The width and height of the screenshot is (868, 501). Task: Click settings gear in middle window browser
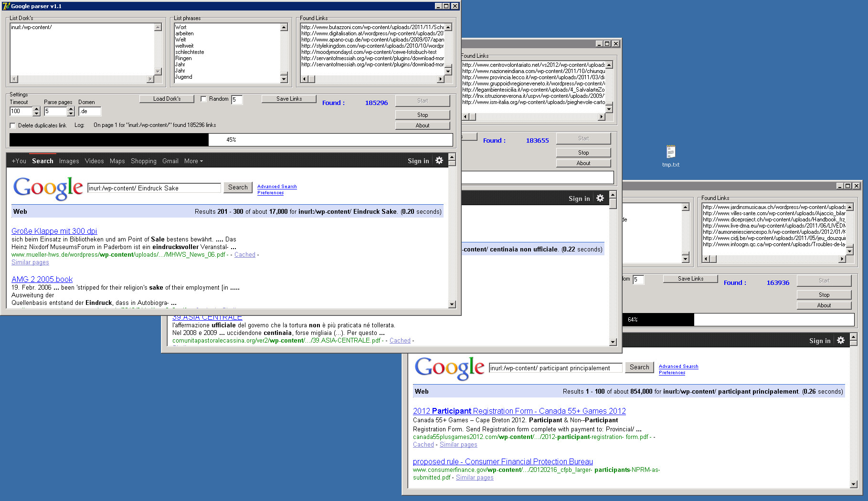[x=600, y=198]
